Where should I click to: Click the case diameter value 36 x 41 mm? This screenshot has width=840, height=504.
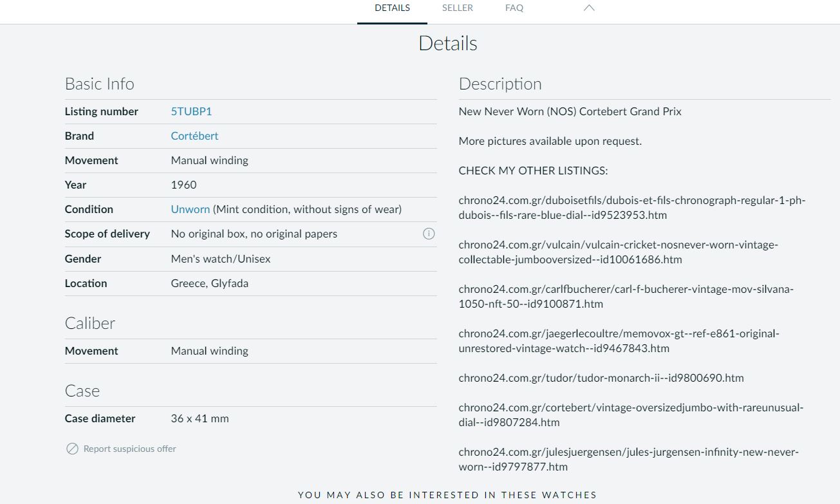[200, 418]
